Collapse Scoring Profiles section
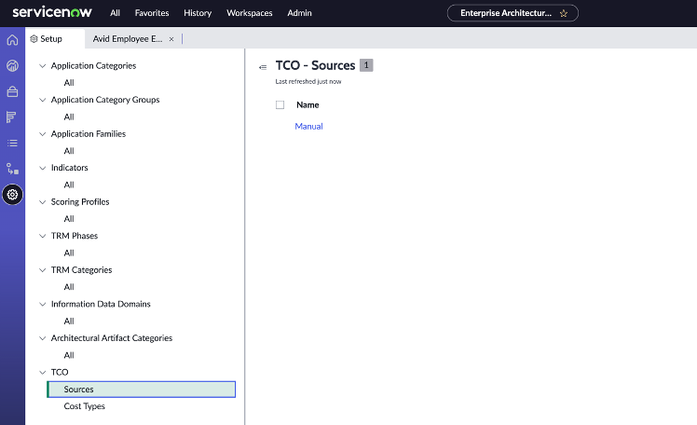 [x=43, y=202]
